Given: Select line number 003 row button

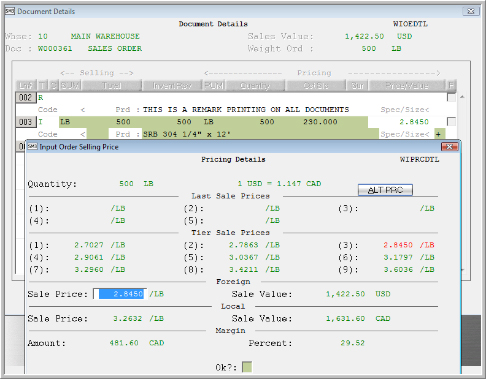Looking at the screenshot, I should (26, 122).
